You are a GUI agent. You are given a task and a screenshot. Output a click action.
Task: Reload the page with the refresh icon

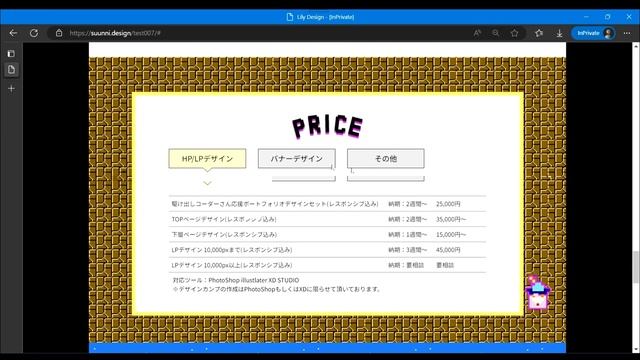34,33
